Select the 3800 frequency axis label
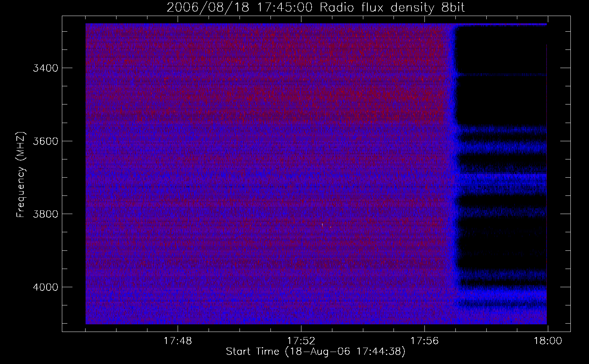The height and width of the screenshot is (364, 589). (x=46, y=214)
